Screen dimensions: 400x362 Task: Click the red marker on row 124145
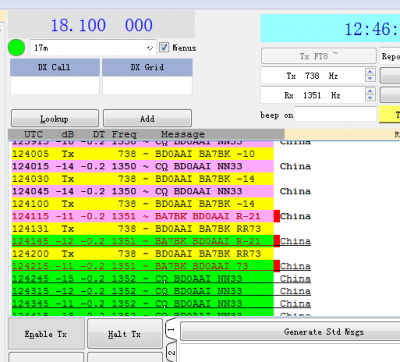click(277, 241)
